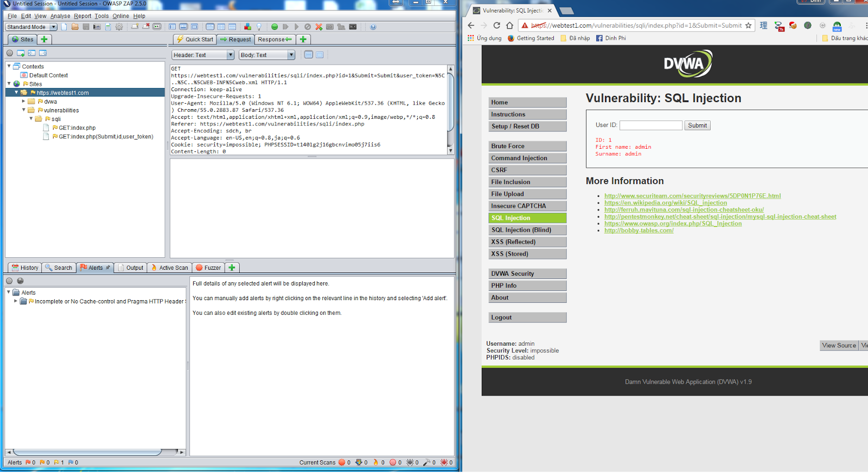This screenshot has width=868, height=476.
Task: Open SQL Injection (Blind) in DVWA menu
Action: (x=527, y=230)
